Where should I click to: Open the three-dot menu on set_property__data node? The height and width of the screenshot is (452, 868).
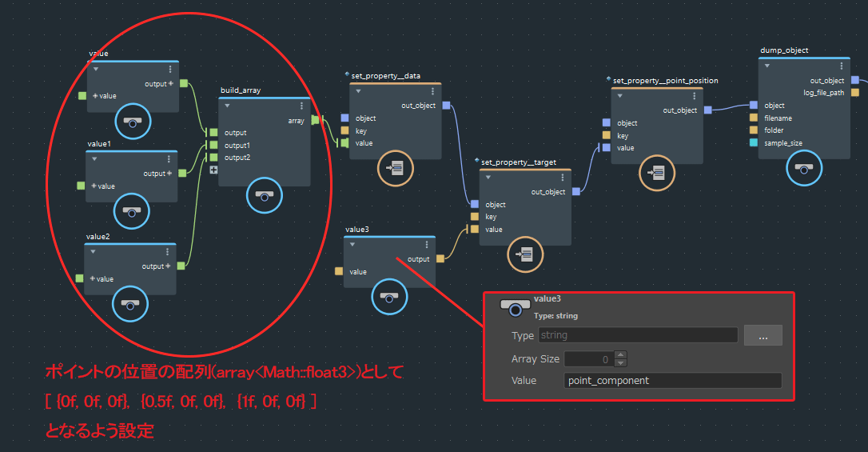click(x=432, y=91)
